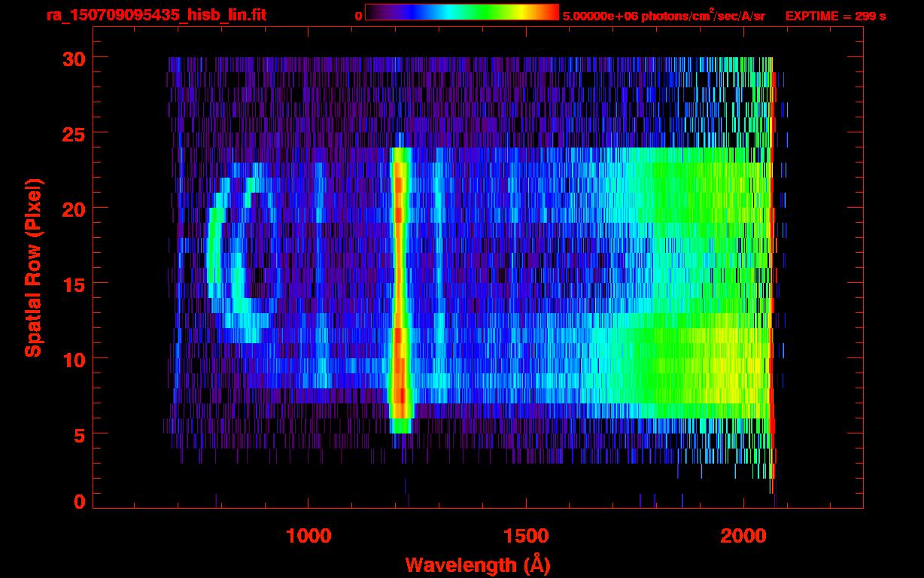
Task: Click the 0 spatial row tick label
Action: pyautogui.click(x=80, y=502)
